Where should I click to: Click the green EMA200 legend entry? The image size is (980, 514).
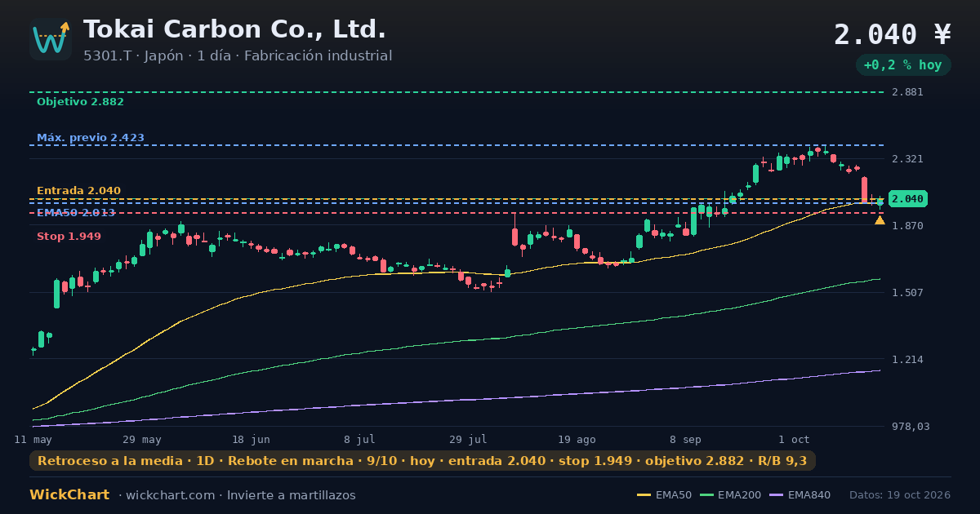tap(731, 495)
